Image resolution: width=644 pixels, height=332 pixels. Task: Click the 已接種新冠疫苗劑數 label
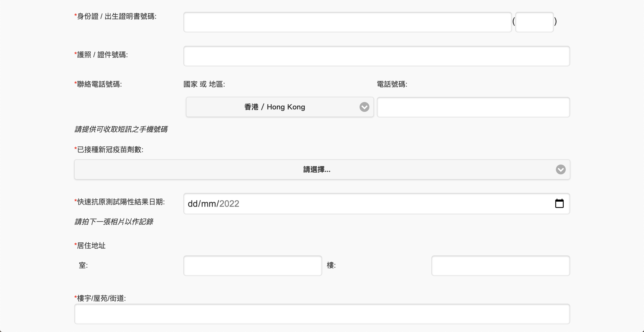click(110, 150)
